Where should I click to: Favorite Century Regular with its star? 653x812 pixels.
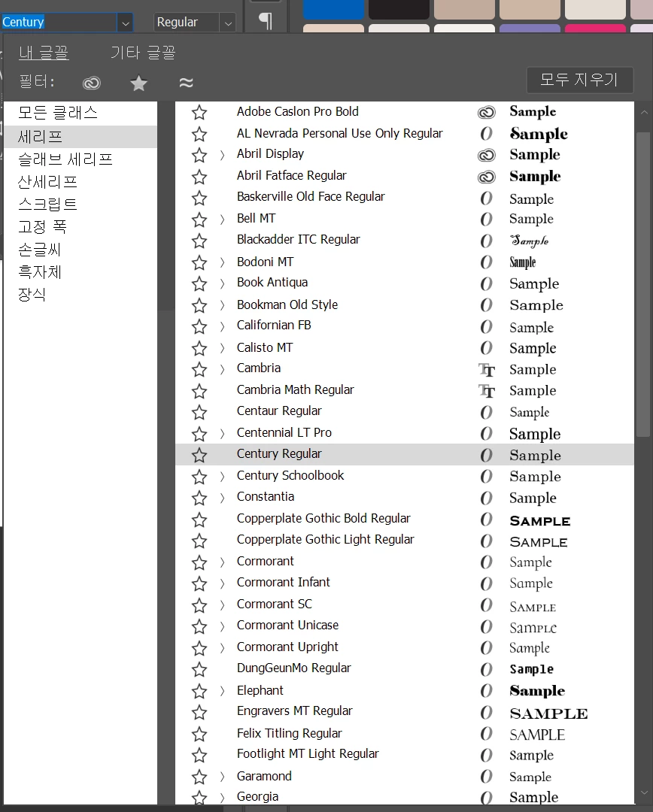tap(199, 455)
